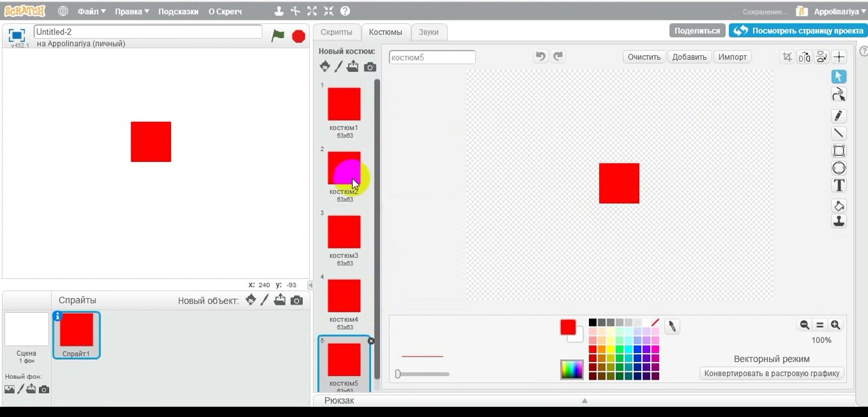Click the Поделиться button
The height and width of the screenshot is (417, 868).
pos(697,31)
